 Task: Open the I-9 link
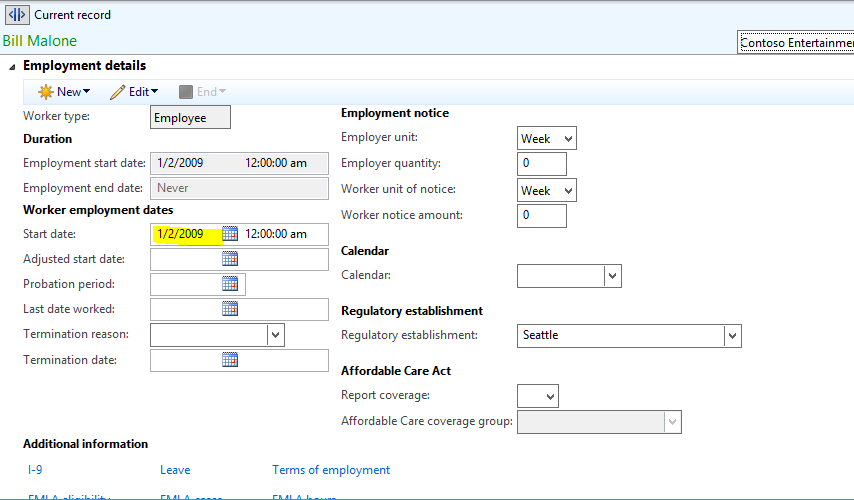(35, 470)
